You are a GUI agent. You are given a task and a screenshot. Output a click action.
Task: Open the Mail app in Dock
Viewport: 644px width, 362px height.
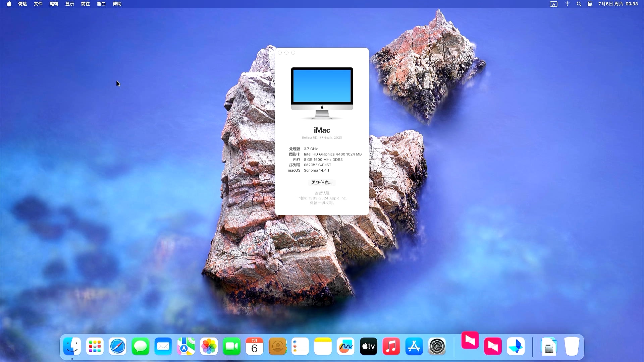click(x=163, y=347)
